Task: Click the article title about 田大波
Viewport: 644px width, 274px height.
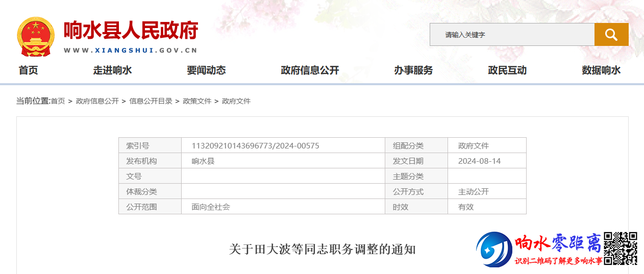Action: click(x=322, y=250)
